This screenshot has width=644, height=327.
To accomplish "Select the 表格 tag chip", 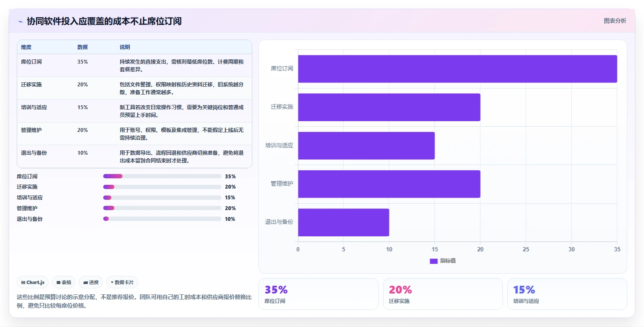I will click(x=64, y=282).
